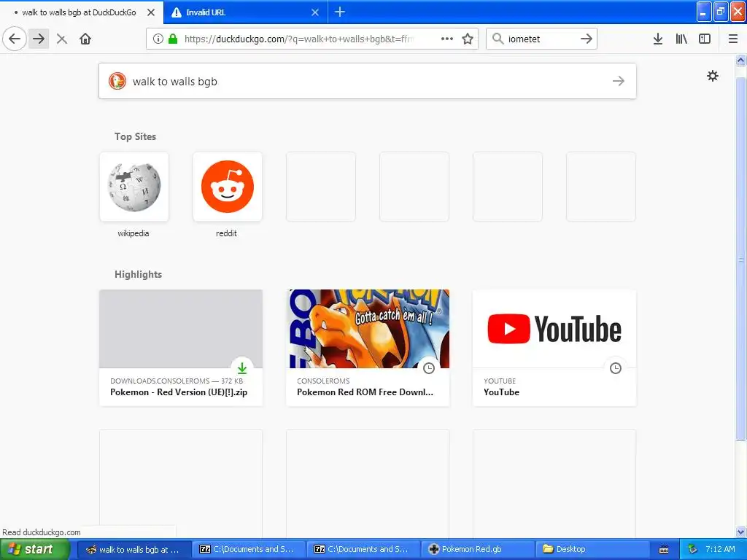Click the page scrollbar's down arrow
The height and width of the screenshot is (560, 747).
click(741, 532)
